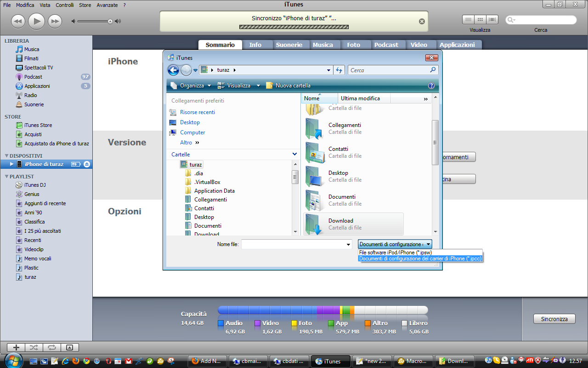
Task: Toggle shuffle button at bottom
Action: (34, 348)
